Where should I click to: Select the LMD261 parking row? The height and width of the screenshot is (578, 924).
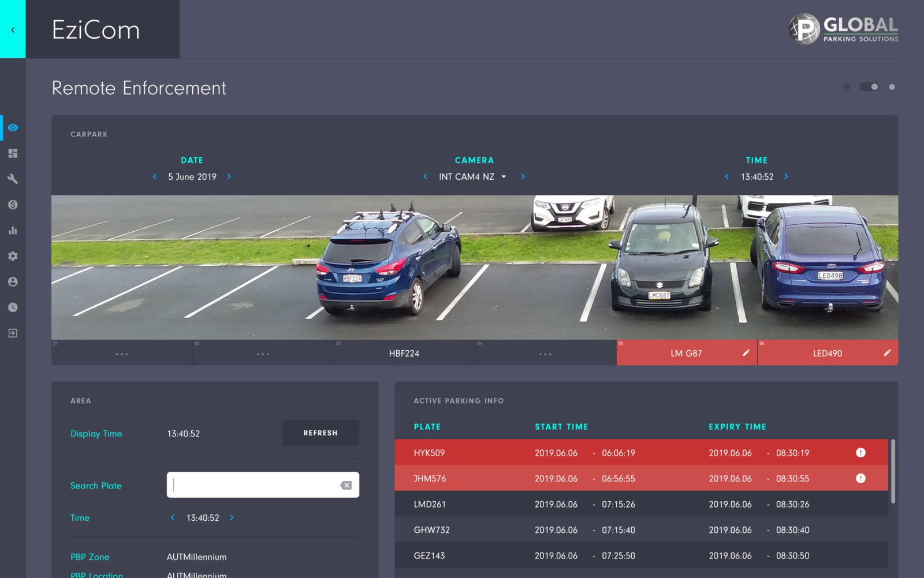[641, 504]
